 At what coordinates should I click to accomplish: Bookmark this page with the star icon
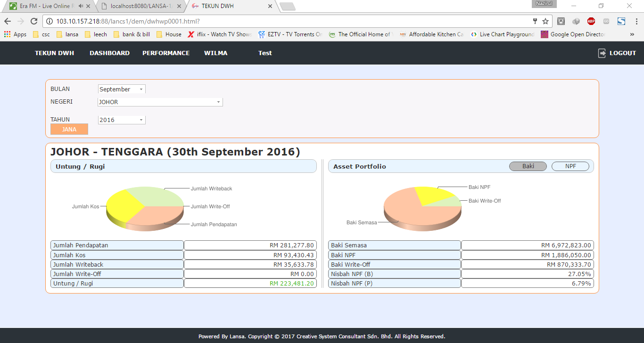(x=545, y=21)
